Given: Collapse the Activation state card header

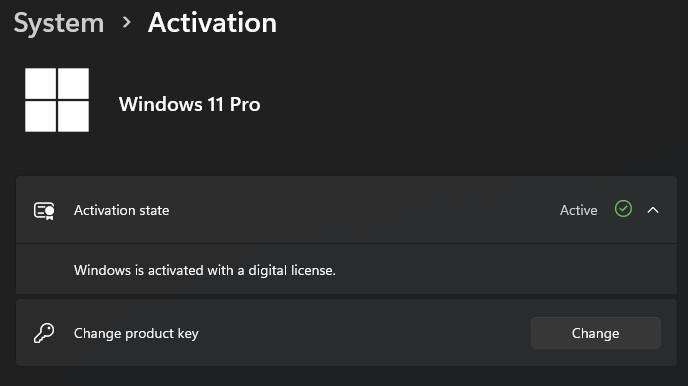Looking at the screenshot, I should coord(346,210).
